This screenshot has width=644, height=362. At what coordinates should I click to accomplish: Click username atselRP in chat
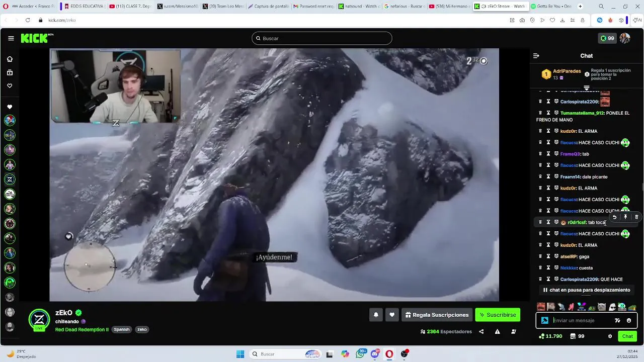[569, 256]
